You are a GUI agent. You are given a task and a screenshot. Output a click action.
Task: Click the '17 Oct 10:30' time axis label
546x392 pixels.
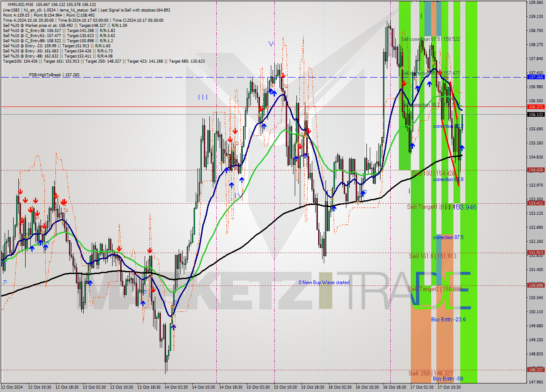click(449, 387)
